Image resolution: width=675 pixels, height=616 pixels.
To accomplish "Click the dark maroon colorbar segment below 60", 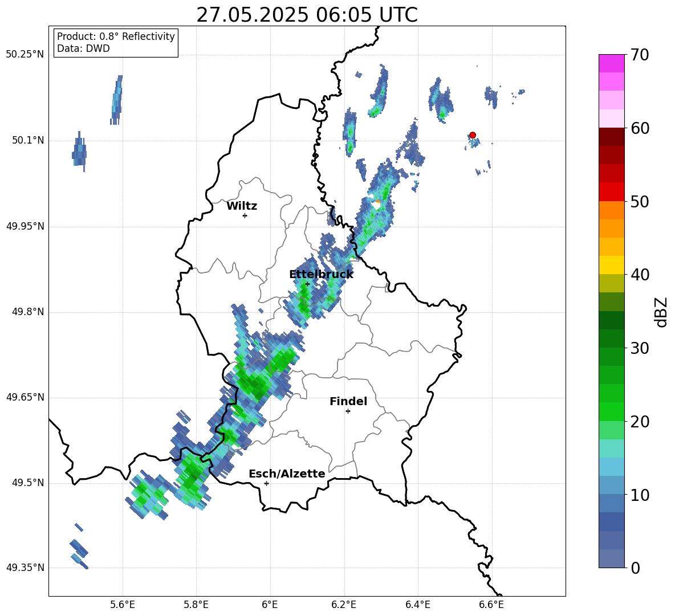I will pyautogui.click(x=611, y=137).
